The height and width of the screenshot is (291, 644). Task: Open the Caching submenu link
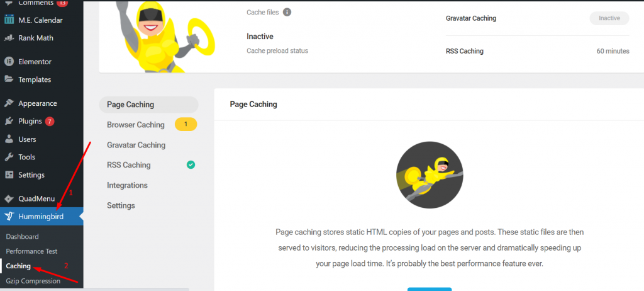coord(18,266)
